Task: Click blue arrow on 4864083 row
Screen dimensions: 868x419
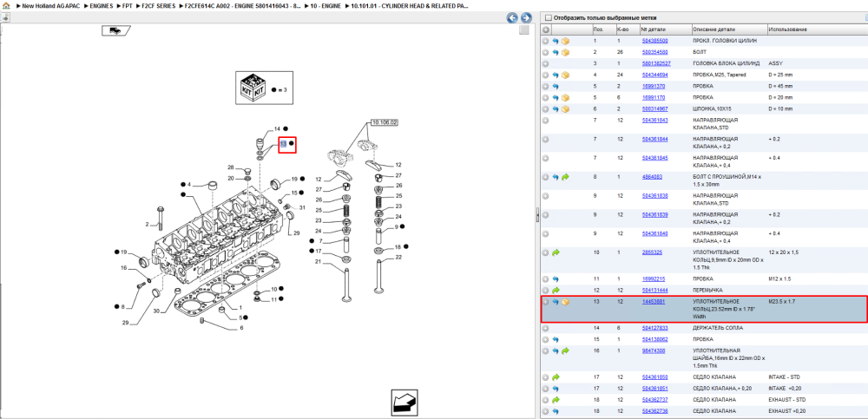Action: pos(556,177)
